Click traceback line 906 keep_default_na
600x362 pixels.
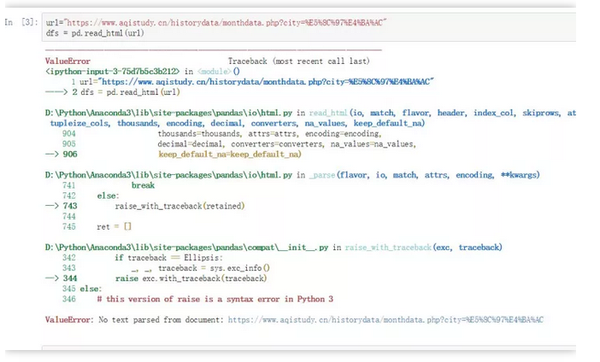click(230, 154)
